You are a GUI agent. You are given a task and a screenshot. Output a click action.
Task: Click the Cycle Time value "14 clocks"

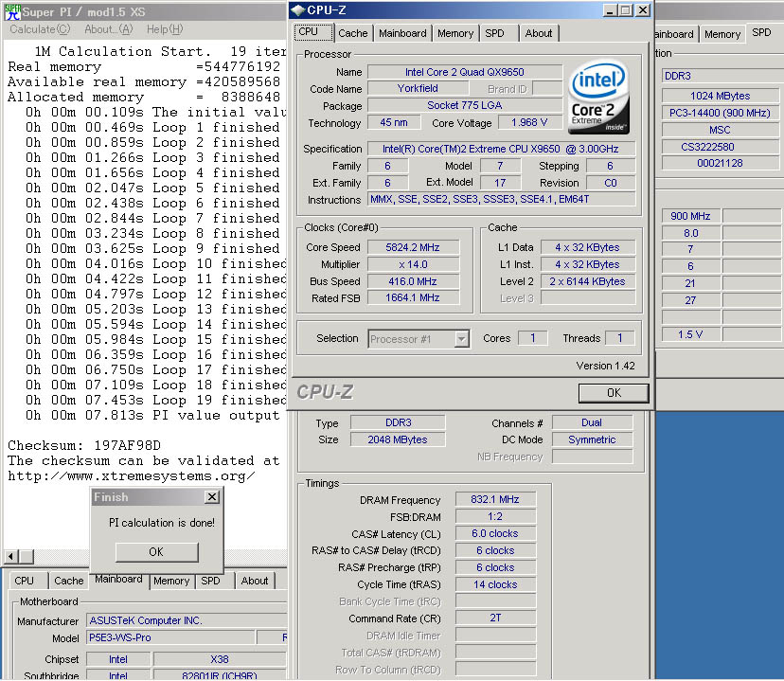(x=495, y=584)
